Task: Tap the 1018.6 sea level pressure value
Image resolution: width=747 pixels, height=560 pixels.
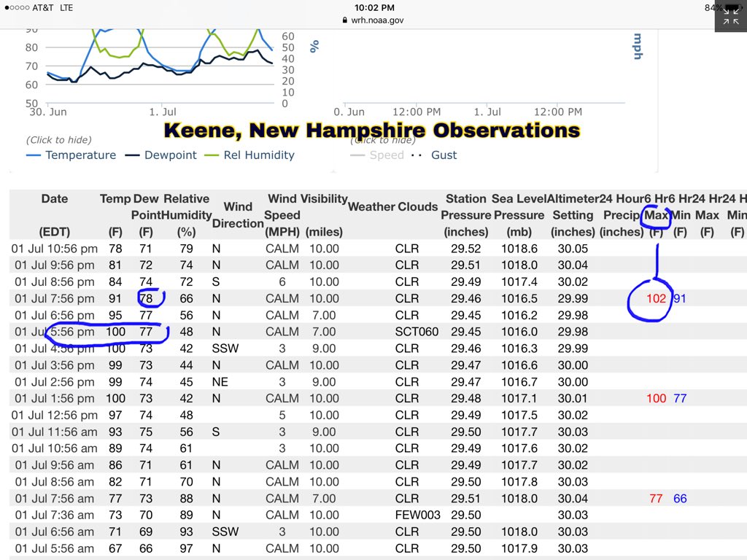Action: coord(519,249)
